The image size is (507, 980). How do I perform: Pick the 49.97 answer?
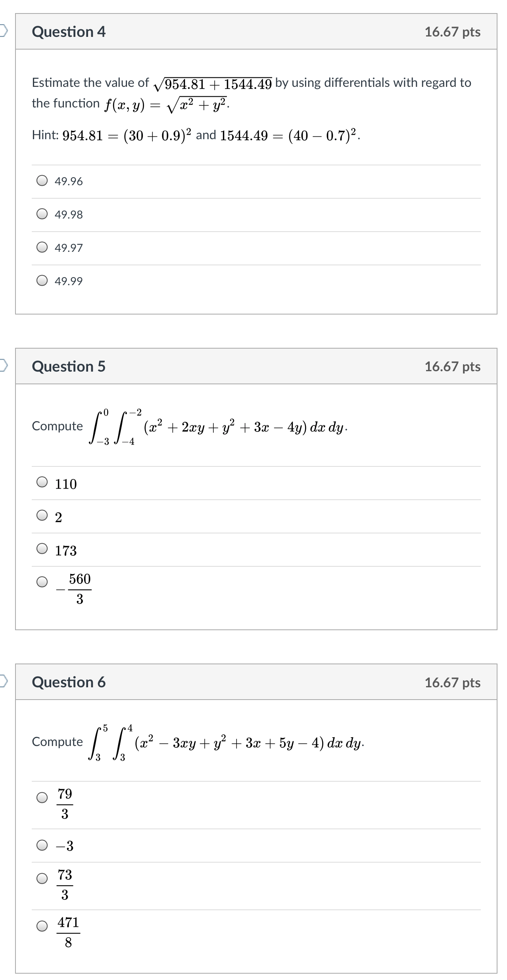tap(42, 248)
